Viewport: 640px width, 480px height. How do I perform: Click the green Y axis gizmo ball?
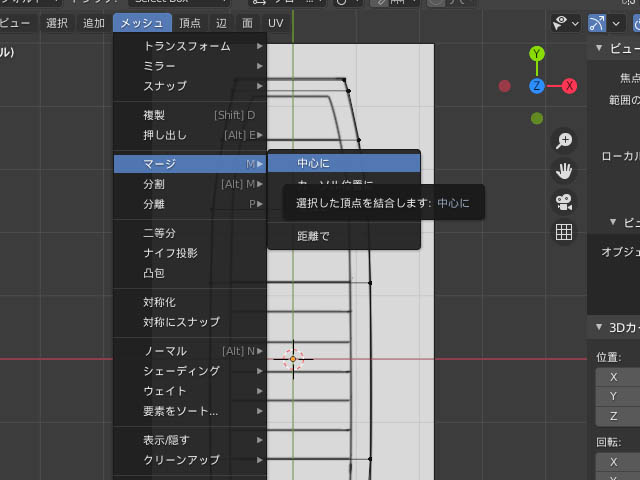(x=537, y=53)
